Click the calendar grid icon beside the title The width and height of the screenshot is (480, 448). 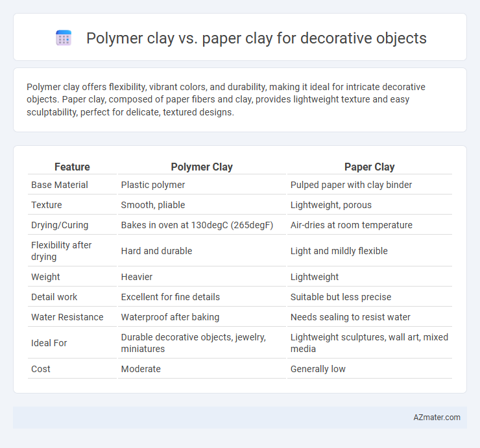point(64,38)
